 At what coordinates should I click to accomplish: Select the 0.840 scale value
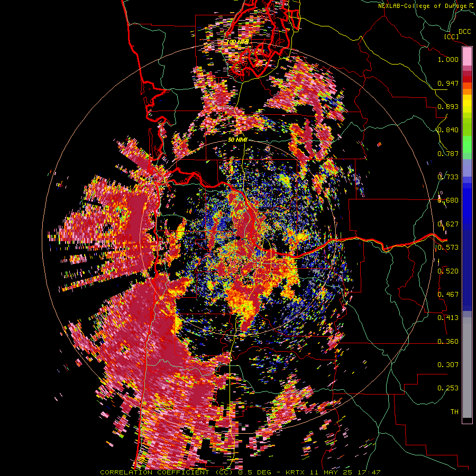pos(448,130)
